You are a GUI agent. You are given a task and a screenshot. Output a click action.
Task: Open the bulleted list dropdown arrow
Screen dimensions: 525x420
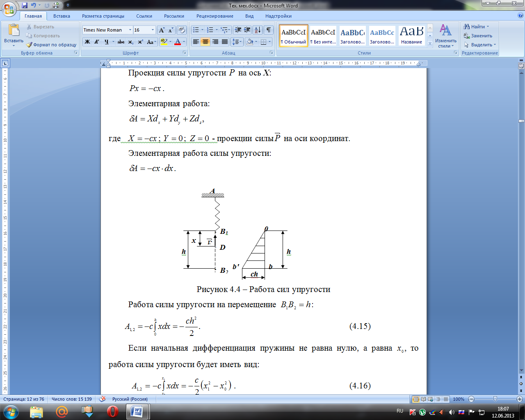click(x=202, y=30)
